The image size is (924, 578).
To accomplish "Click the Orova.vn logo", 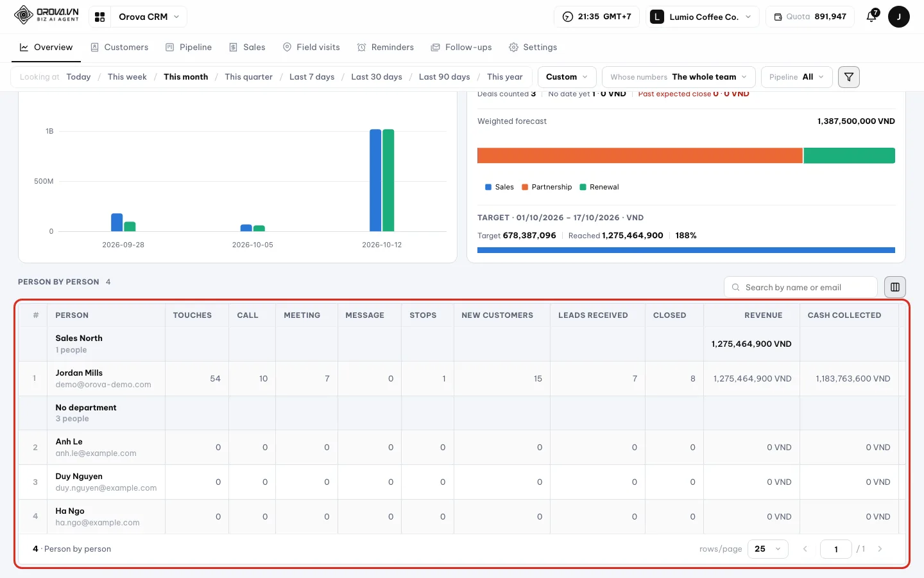I will point(47,15).
